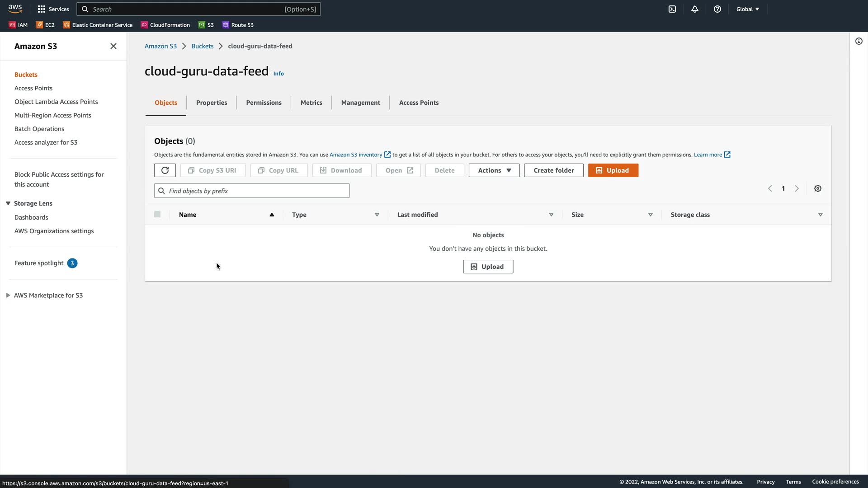
Task: Open the notifications bell icon
Action: (x=695, y=9)
